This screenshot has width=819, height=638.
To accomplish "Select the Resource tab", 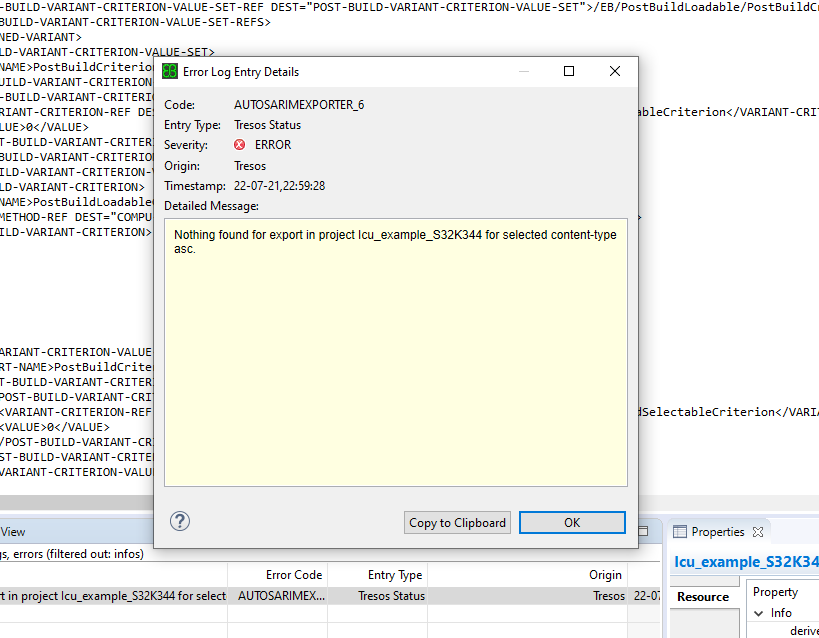I will pyautogui.click(x=703, y=596).
